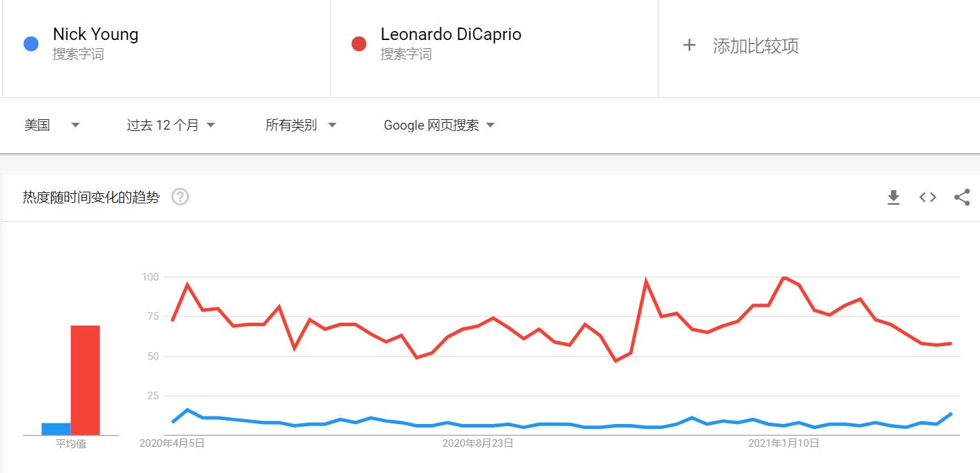Click the red dot beside Leonardo DiCaprio

tap(359, 44)
